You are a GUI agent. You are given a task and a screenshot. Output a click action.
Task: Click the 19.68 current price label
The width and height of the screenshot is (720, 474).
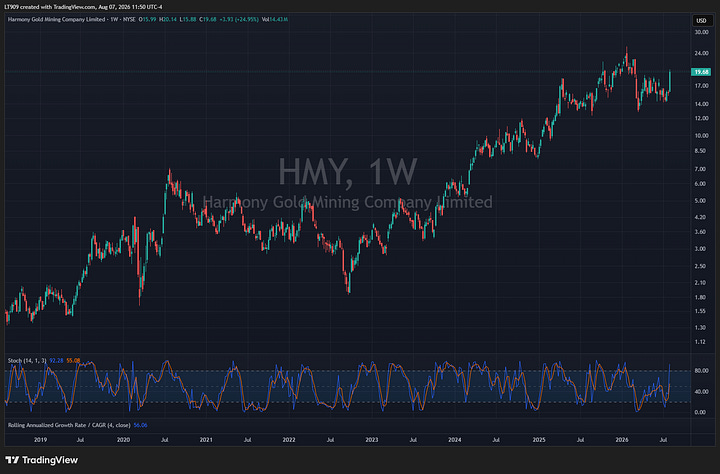701,72
